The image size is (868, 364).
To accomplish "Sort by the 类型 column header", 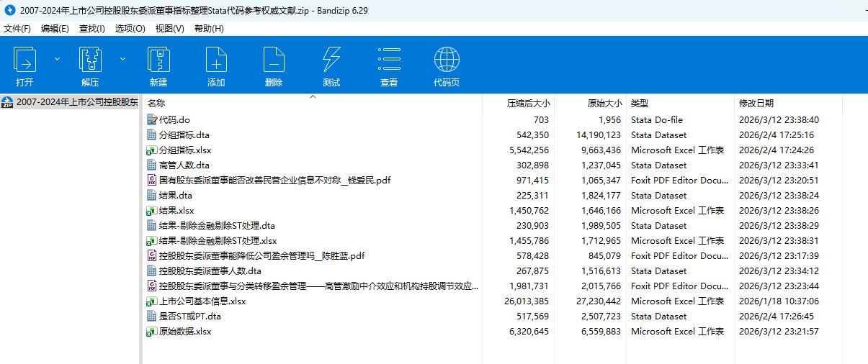I will pyautogui.click(x=640, y=104).
